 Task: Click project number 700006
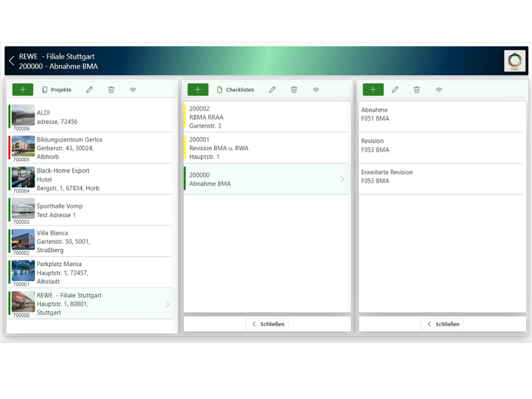[x=21, y=129]
